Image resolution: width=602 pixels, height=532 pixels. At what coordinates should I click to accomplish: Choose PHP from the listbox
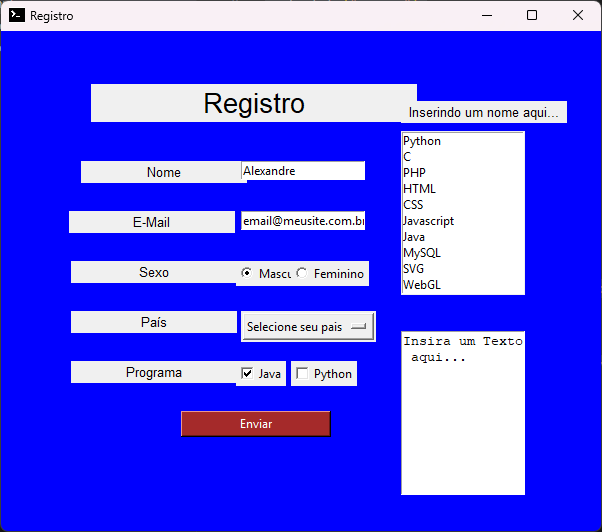point(413,173)
